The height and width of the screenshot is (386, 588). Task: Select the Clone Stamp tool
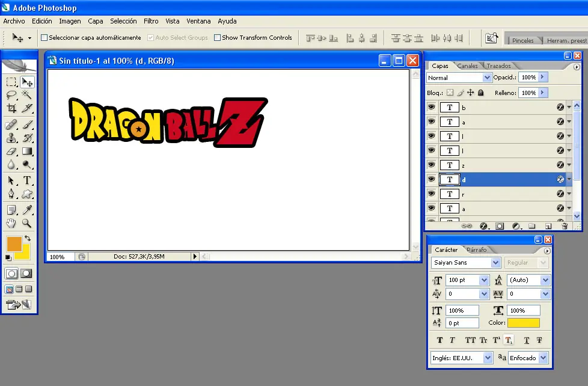11,138
